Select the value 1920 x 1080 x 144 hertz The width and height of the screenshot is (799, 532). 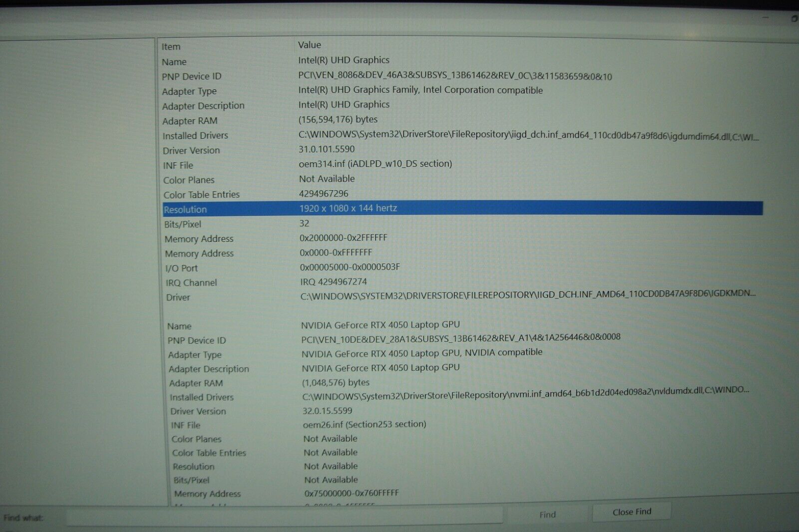click(x=348, y=208)
